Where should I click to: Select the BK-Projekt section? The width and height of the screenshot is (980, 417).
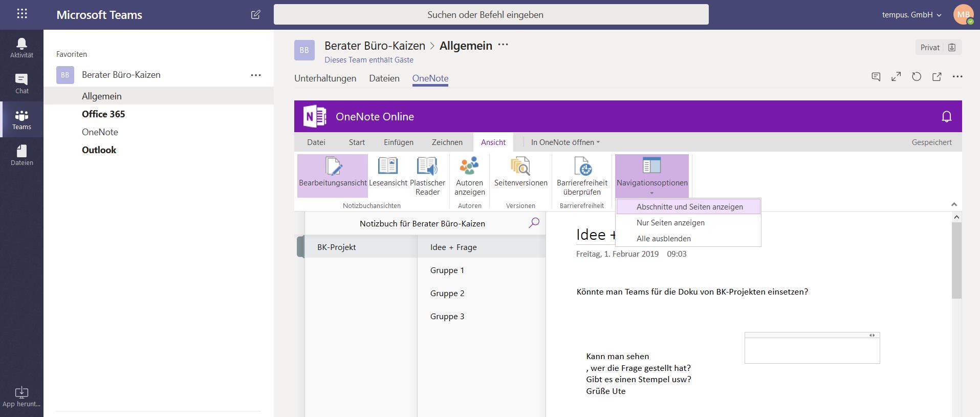(361, 247)
